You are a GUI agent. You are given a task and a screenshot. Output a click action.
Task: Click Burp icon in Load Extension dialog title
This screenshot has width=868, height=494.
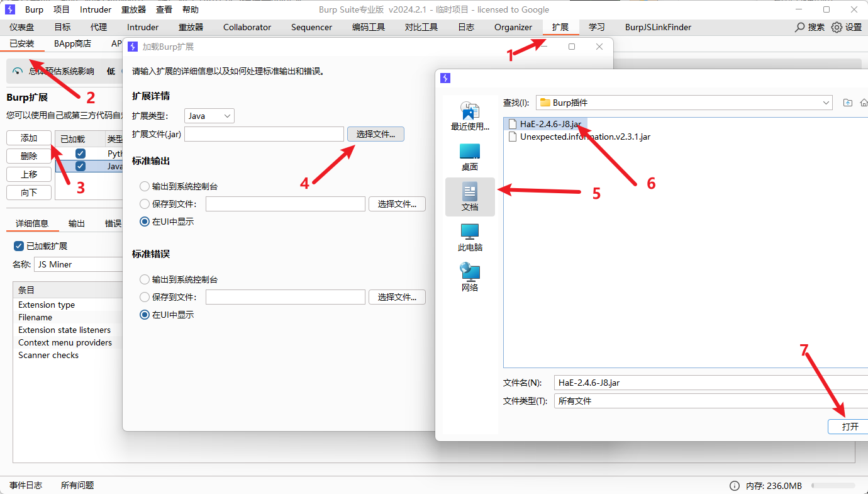coord(133,47)
